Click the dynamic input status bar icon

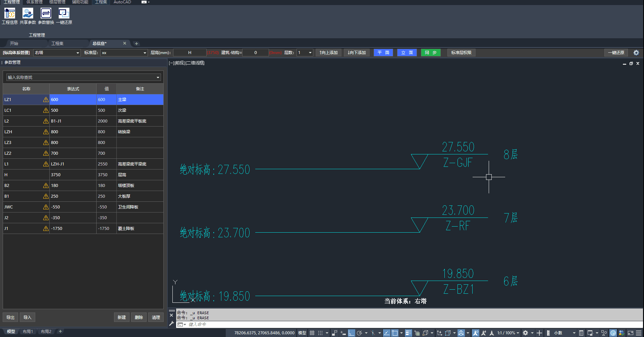pos(343,333)
